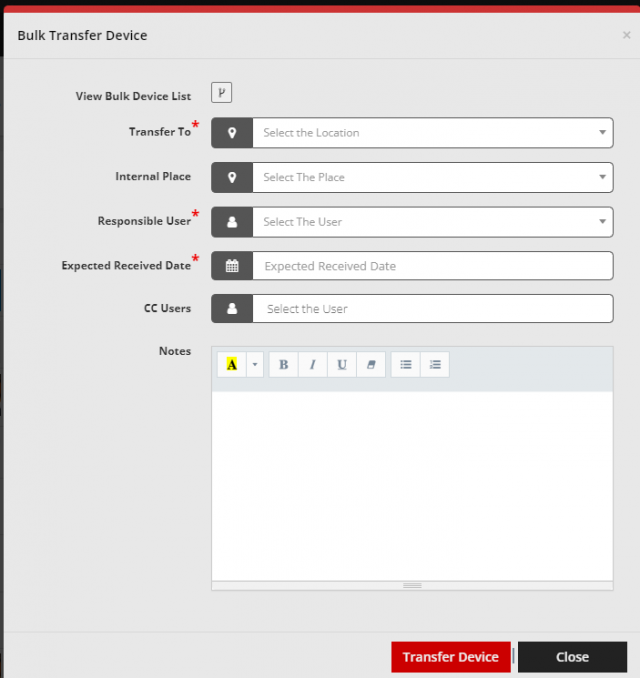The height and width of the screenshot is (678, 640).
Task: Click the Expected Received Date input field
Action: click(x=433, y=265)
